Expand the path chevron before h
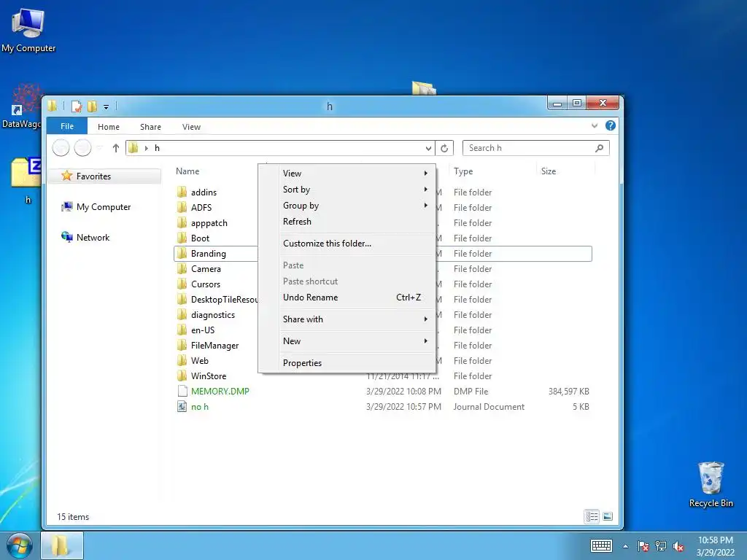The height and width of the screenshot is (560, 747). click(146, 148)
